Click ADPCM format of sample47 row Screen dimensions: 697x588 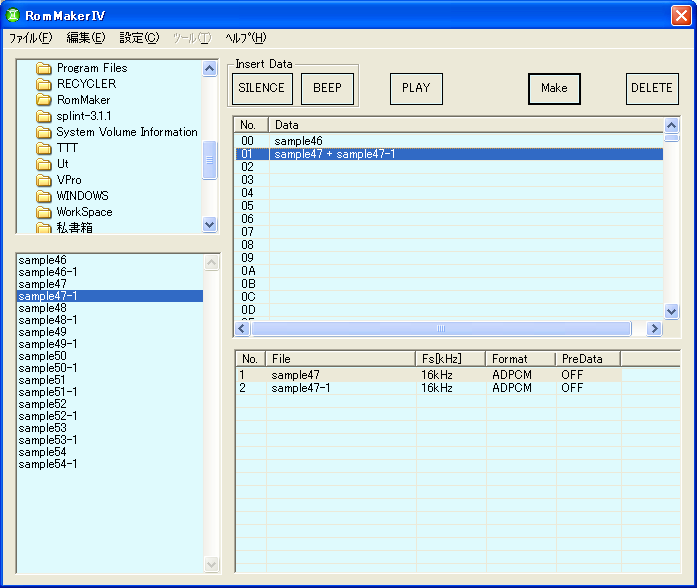[x=512, y=375]
